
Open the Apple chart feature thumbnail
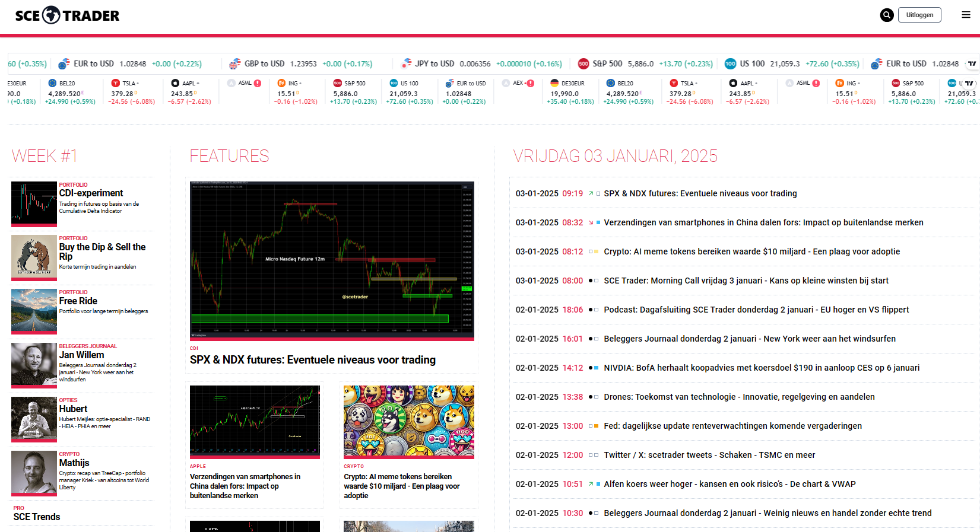(255, 422)
